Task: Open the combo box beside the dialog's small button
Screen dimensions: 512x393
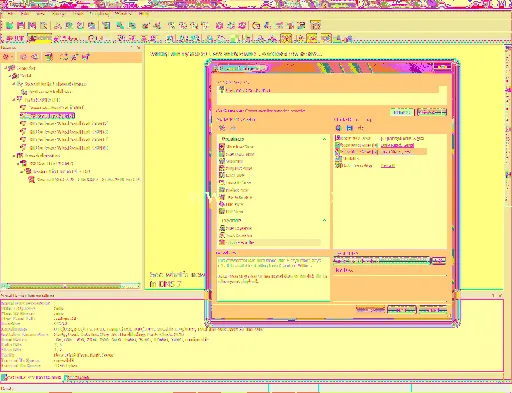Action: (x=381, y=261)
